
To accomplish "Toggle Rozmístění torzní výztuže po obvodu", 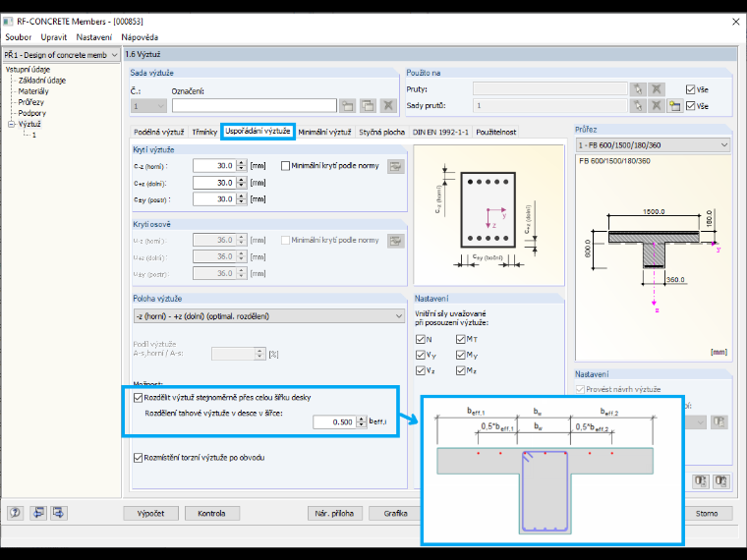I will pyautogui.click(x=139, y=458).
